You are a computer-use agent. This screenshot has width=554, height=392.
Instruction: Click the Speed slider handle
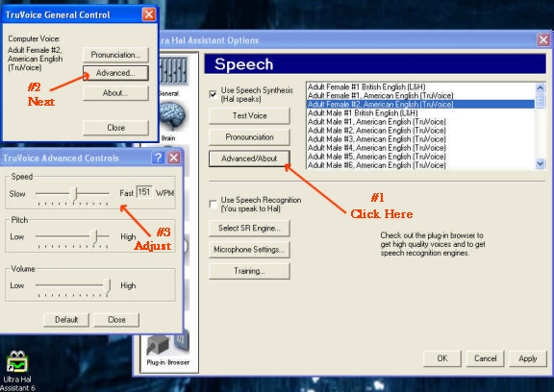point(74,194)
